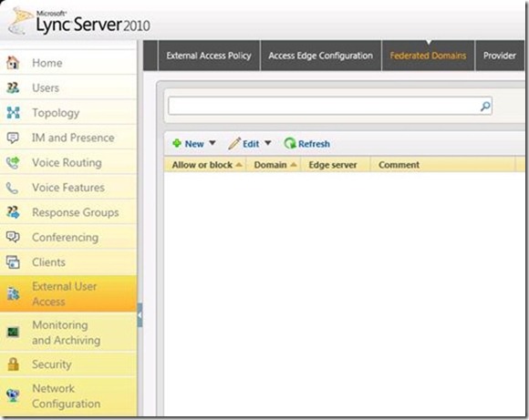The height and width of the screenshot is (420, 529).
Task: Click the Edit button label
Action: click(251, 144)
